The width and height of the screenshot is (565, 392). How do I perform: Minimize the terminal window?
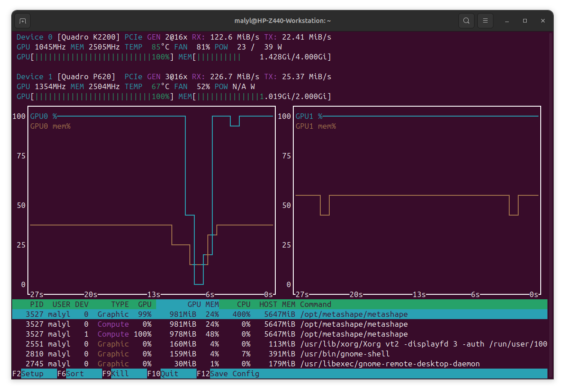(x=507, y=21)
